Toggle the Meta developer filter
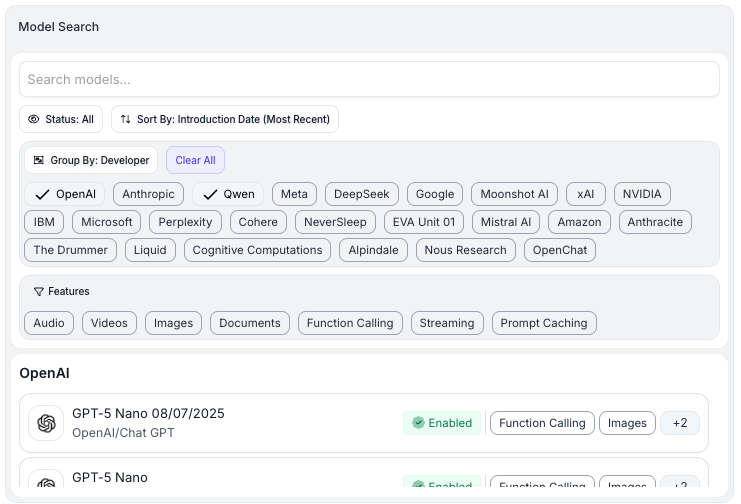Screen dimensions: 741x504 tap(294, 194)
